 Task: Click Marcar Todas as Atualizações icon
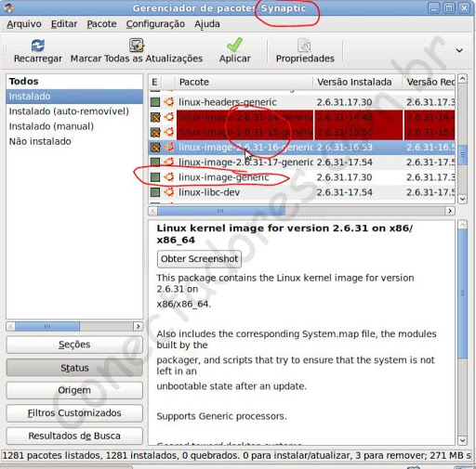coord(137,46)
